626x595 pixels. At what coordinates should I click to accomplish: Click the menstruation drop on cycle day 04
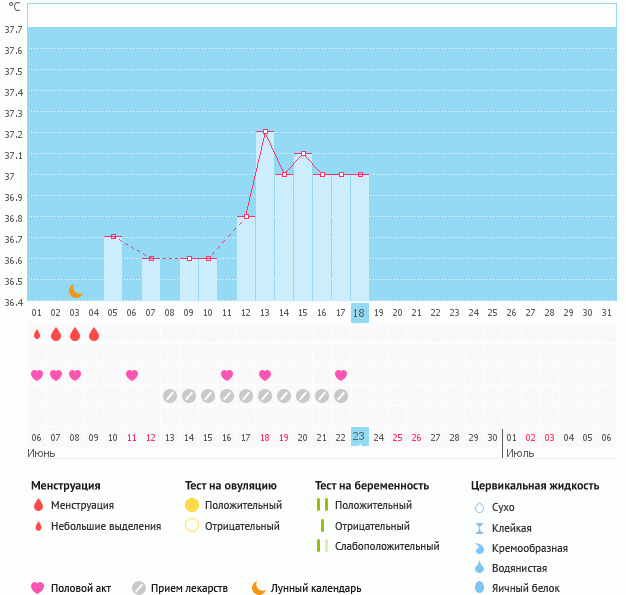pos(94,334)
